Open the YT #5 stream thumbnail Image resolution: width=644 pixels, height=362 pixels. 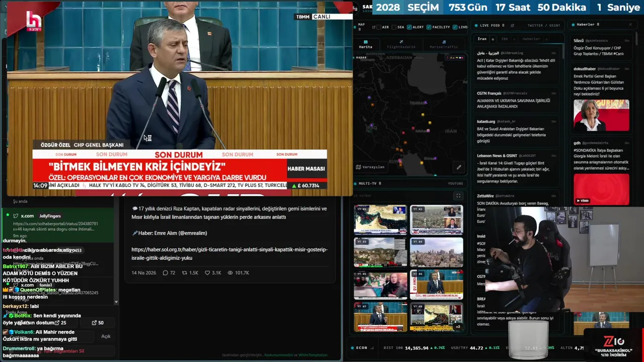click(380, 285)
